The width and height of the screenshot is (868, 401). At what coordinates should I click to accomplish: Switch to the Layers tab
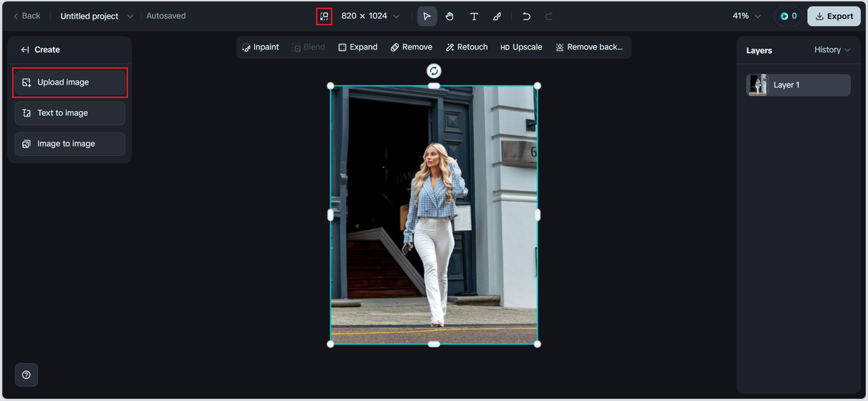click(759, 50)
